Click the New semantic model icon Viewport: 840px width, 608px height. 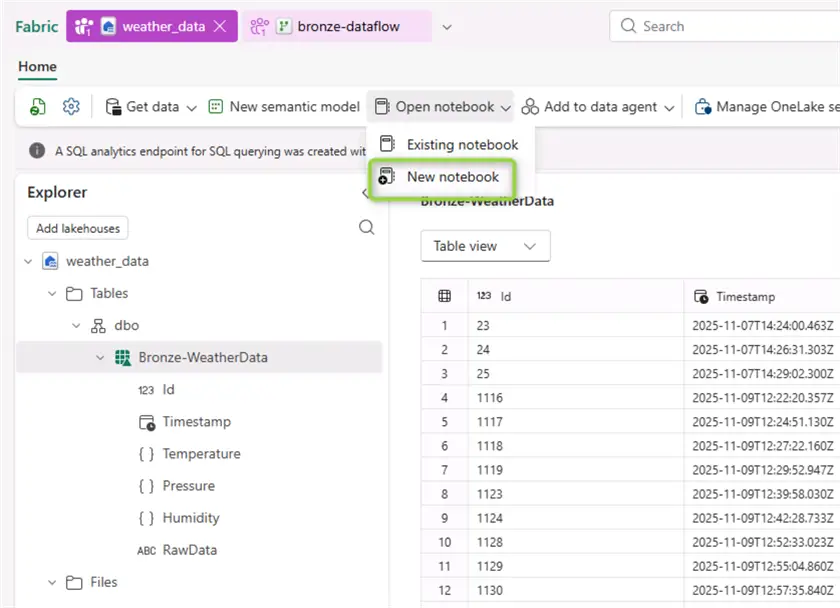pos(215,107)
